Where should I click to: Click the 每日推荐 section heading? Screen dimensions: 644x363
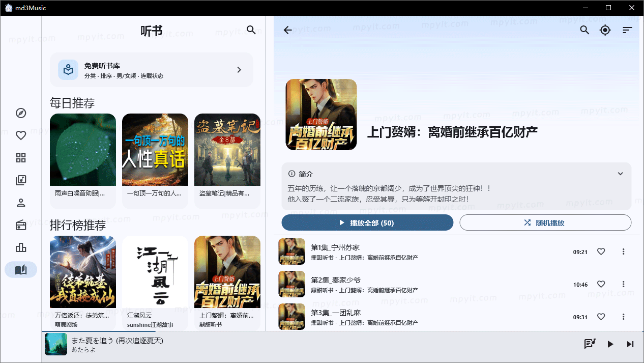pyautogui.click(x=72, y=103)
